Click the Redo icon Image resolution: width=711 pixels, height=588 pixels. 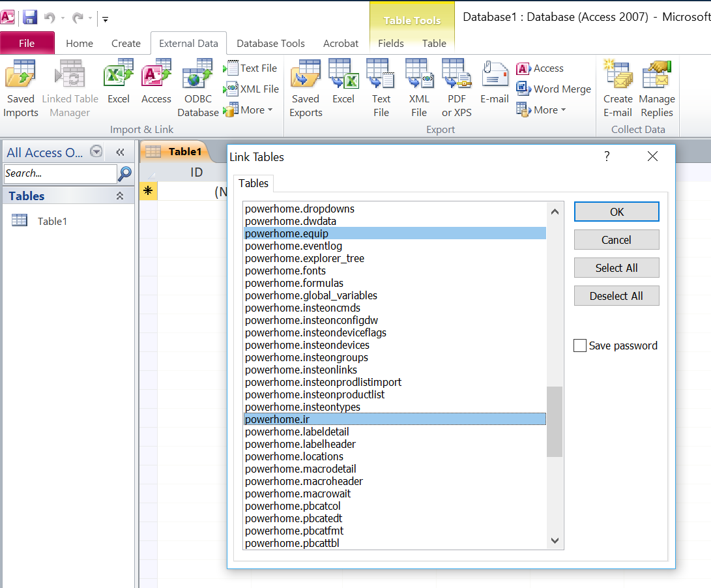pyautogui.click(x=78, y=18)
